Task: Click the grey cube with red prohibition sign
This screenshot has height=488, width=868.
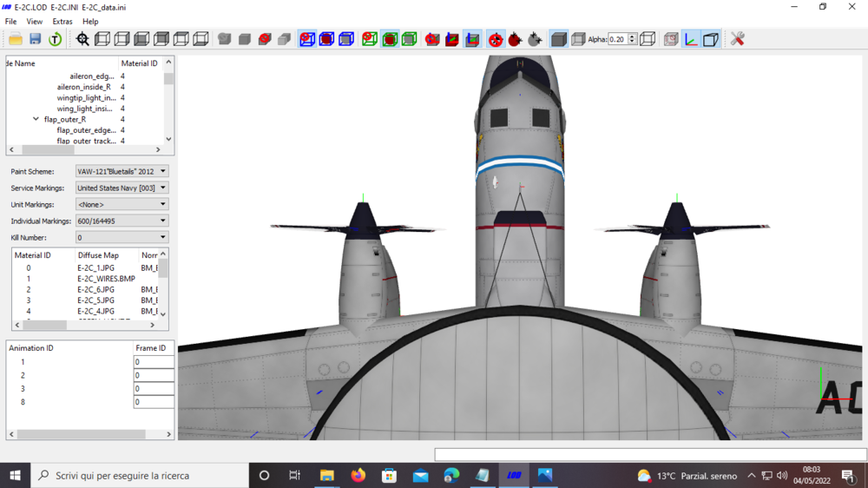Action: pos(265,39)
